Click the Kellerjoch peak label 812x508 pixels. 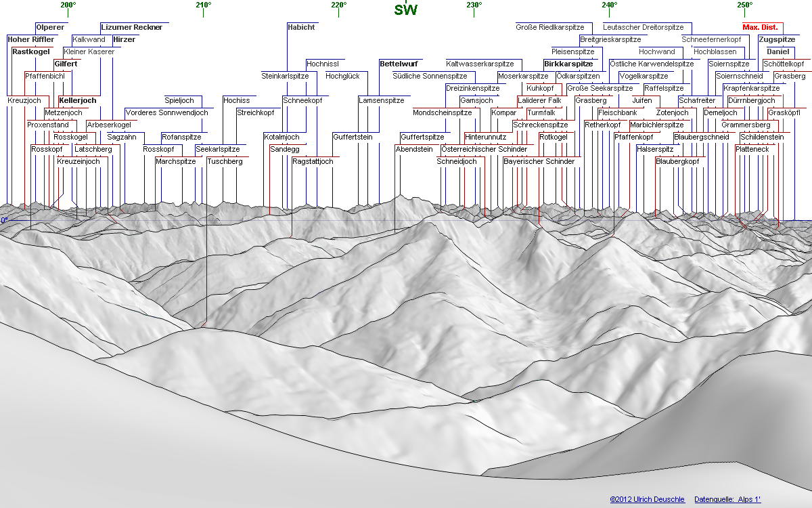(78, 100)
